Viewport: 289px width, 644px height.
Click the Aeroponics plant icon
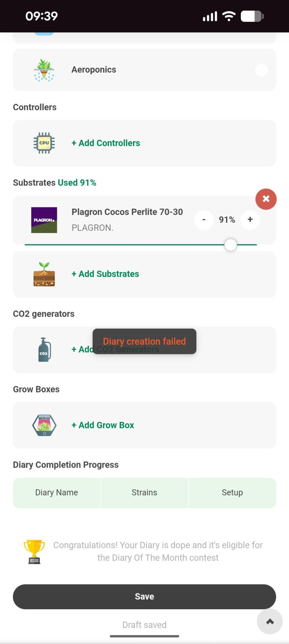(44, 70)
